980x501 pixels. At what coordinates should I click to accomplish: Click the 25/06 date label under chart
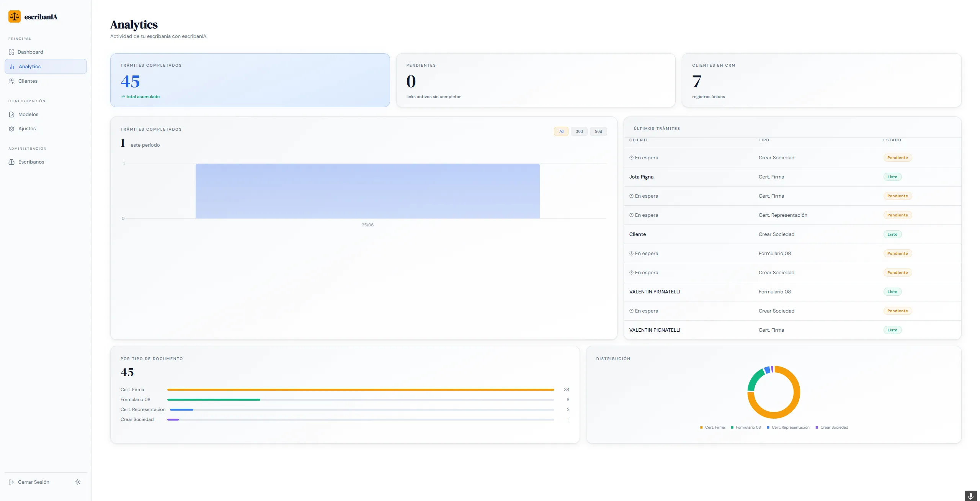tap(367, 225)
